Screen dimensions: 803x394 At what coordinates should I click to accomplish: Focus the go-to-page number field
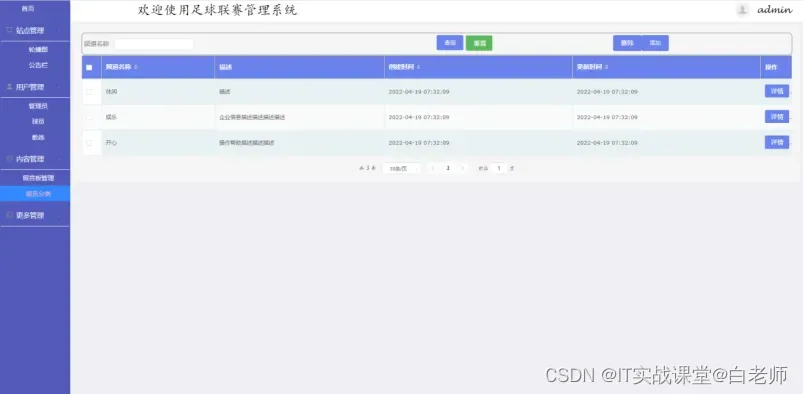(499, 168)
